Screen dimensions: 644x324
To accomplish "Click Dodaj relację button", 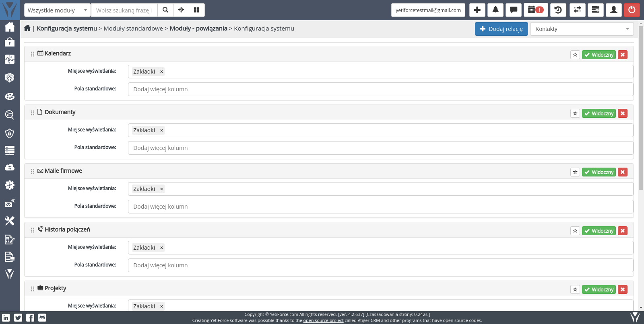I will [x=501, y=29].
